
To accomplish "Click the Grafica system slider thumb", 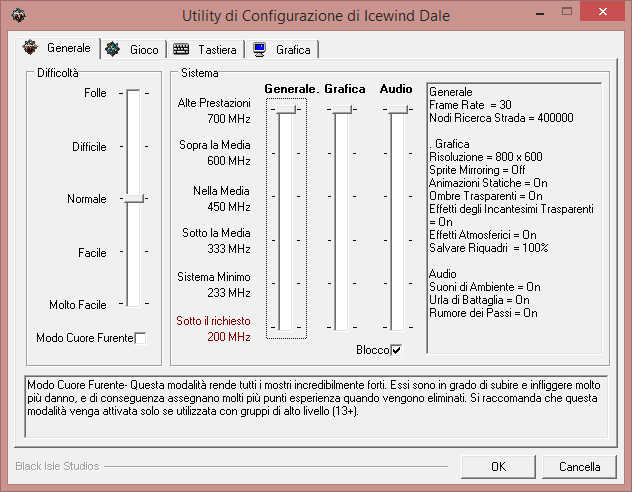I will coord(342,109).
